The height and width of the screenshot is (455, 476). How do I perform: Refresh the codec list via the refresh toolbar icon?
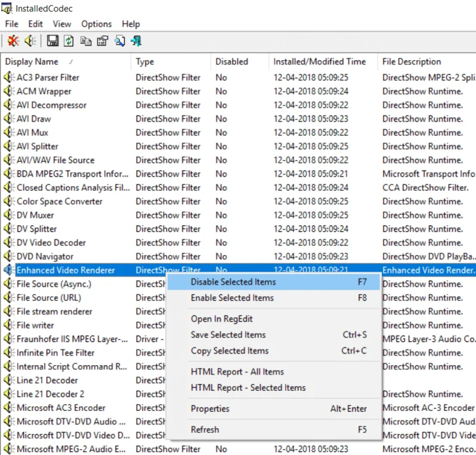(69, 42)
